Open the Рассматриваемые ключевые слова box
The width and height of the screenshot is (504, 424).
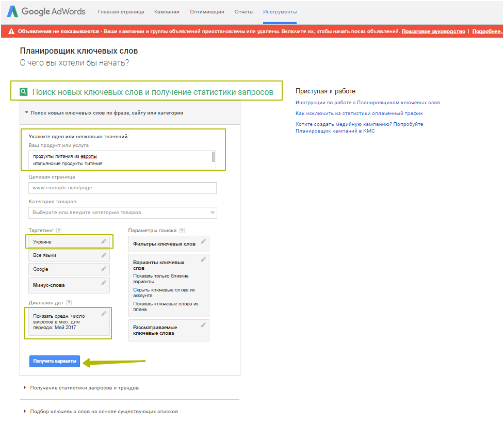169,330
